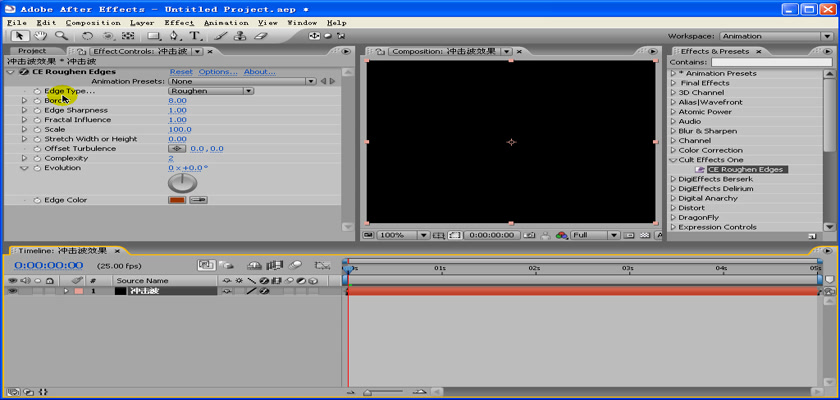The height and width of the screenshot is (400, 840).
Task: Click the Options... link
Action: [x=218, y=72]
